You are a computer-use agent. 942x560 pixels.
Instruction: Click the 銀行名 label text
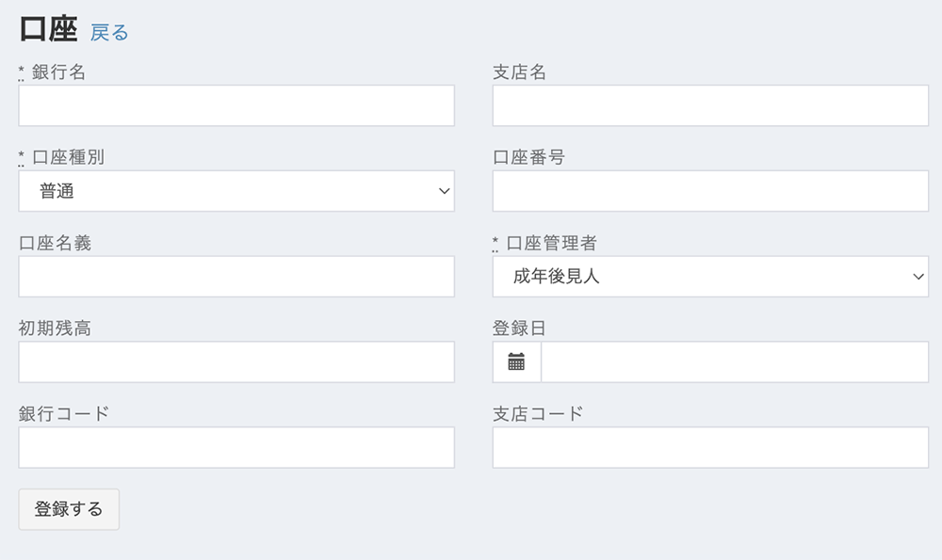click(x=58, y=72)
